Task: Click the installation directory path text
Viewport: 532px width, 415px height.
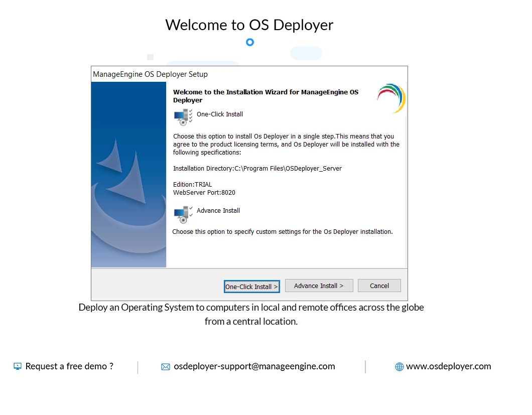Action: tap(257, 168)
